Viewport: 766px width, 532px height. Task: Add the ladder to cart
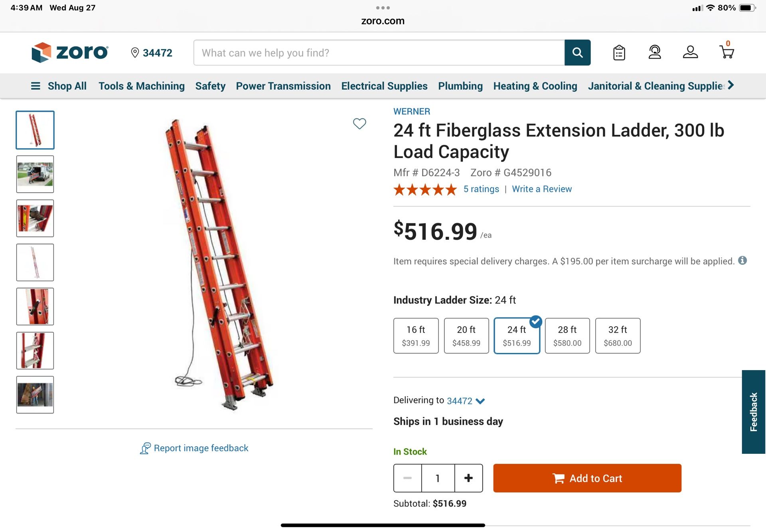587,478
